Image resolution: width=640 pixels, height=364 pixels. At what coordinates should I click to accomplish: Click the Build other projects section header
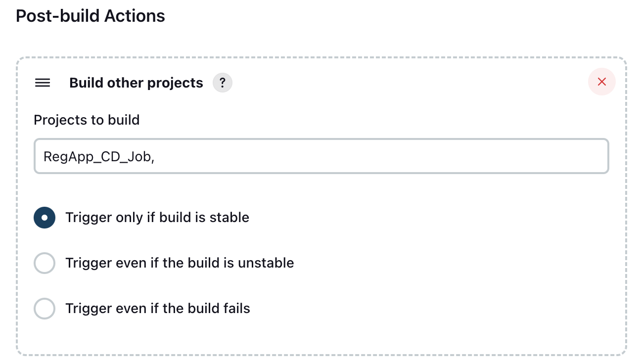click(136, 83)
